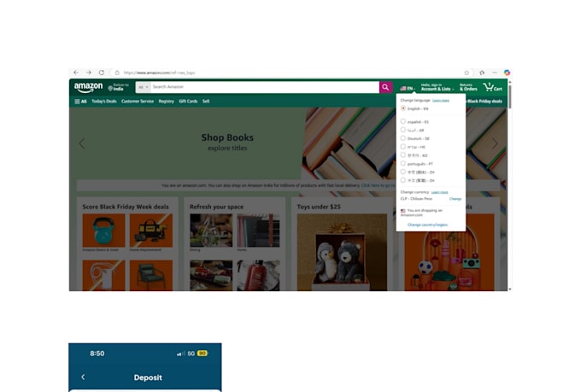581x392 pixels.
Task: Open the shopping Cart icon
Action: pos(492,87)
